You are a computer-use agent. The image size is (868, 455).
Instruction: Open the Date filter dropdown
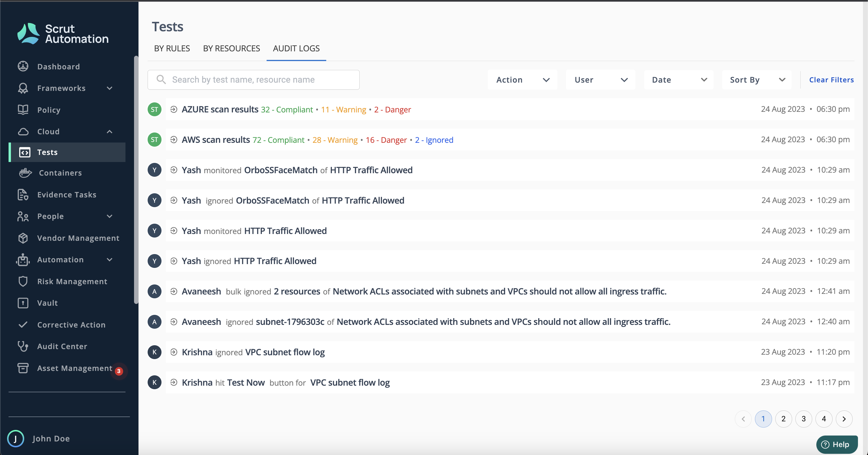coord(679,80)
